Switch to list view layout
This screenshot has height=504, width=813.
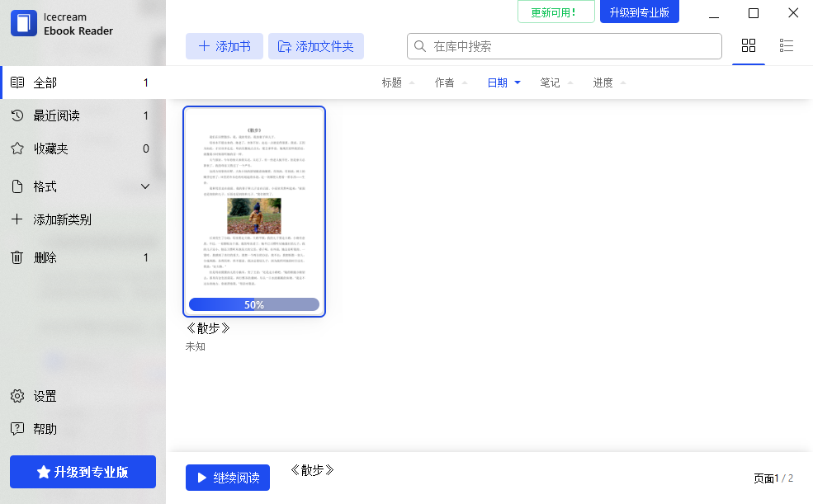pos(786,46)
